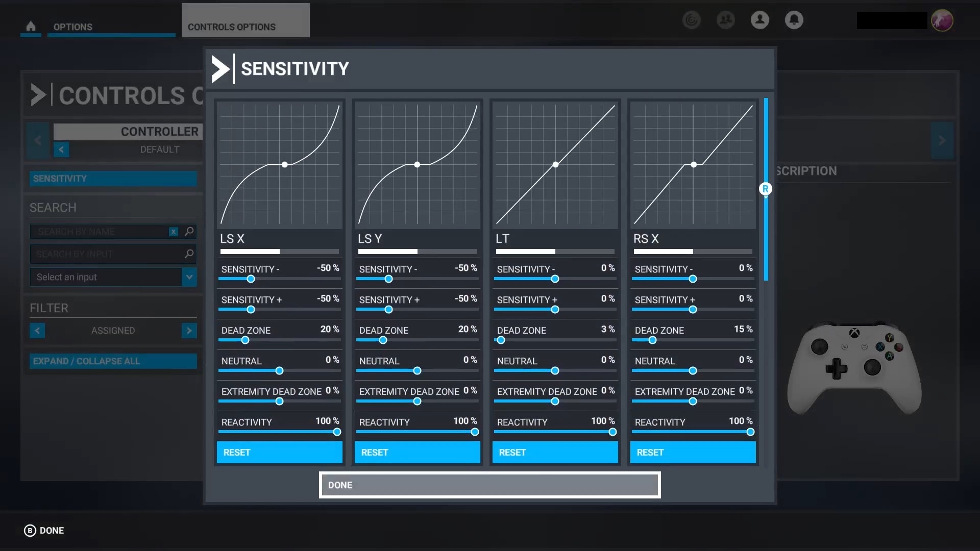Switch to the OPTIONS tab

tap(72, 27)
